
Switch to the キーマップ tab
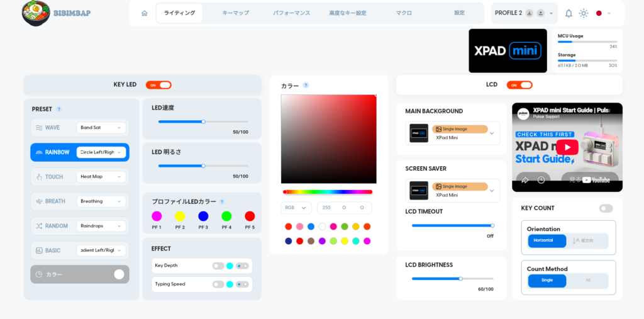[x=236, y=13]
